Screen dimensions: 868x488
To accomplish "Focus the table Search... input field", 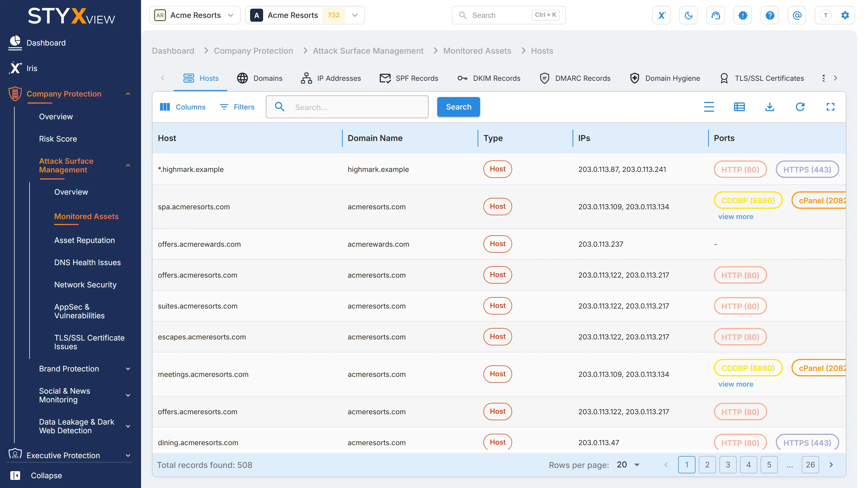I will [x=347, y=107].
